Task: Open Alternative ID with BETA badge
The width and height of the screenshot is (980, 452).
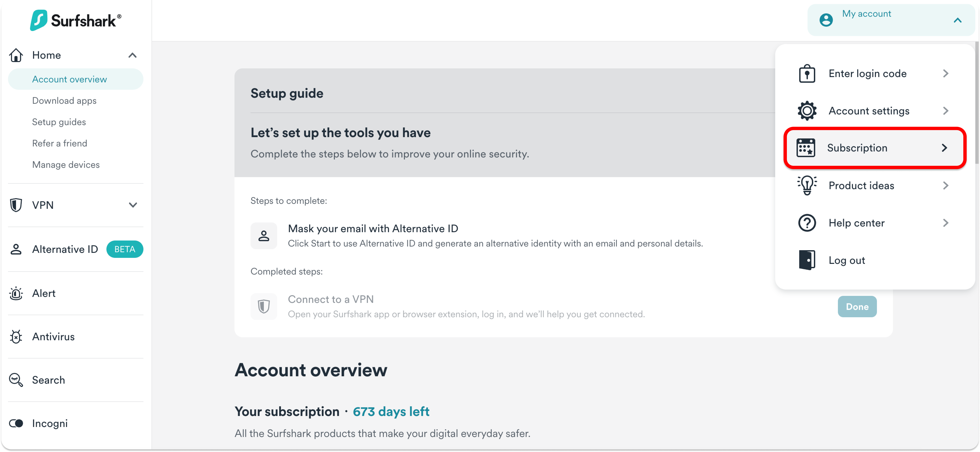Action: click(65, 249)
